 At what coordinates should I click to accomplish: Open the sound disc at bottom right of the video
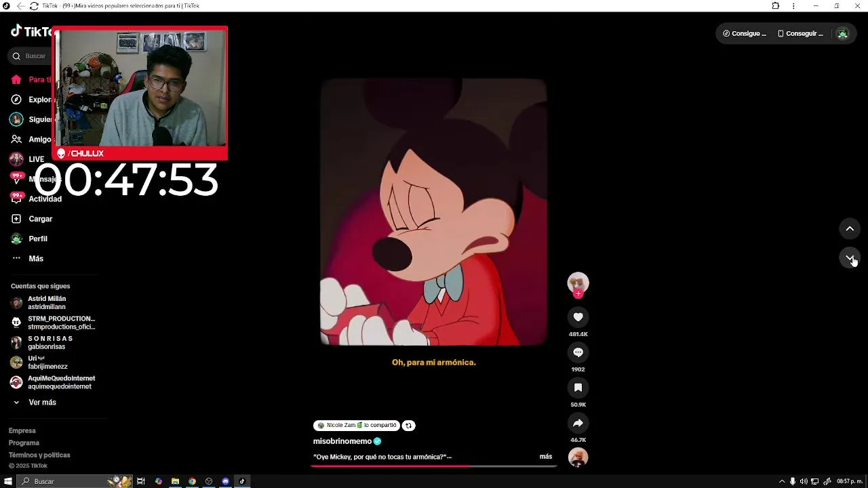578,457
